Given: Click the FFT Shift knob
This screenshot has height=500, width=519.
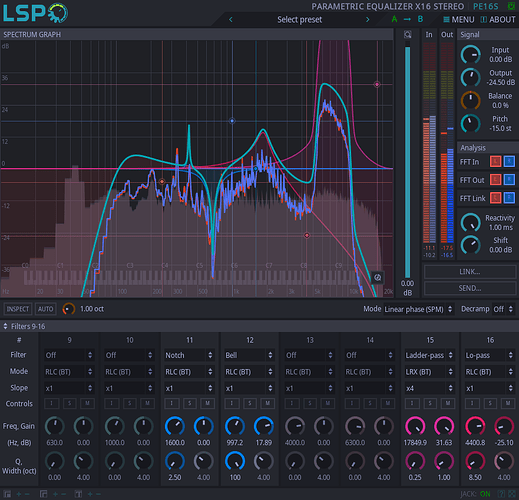Looking at the screenshot, I should tap(470, 245).
